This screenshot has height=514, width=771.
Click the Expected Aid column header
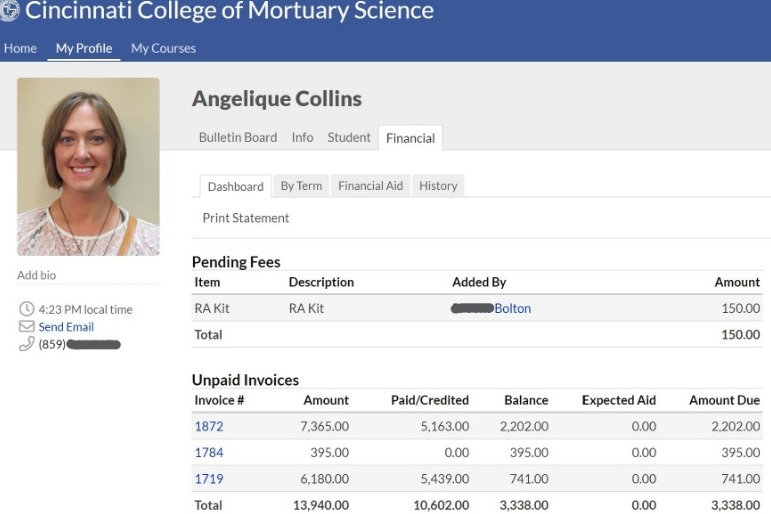pos(619,400)
